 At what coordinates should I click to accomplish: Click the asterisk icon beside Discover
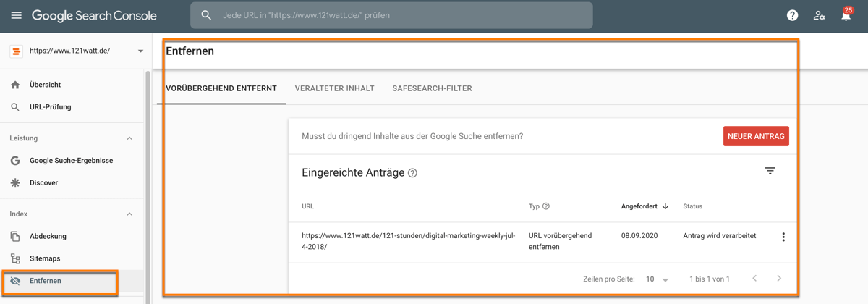pyautogui.click(x=15, y=183)
